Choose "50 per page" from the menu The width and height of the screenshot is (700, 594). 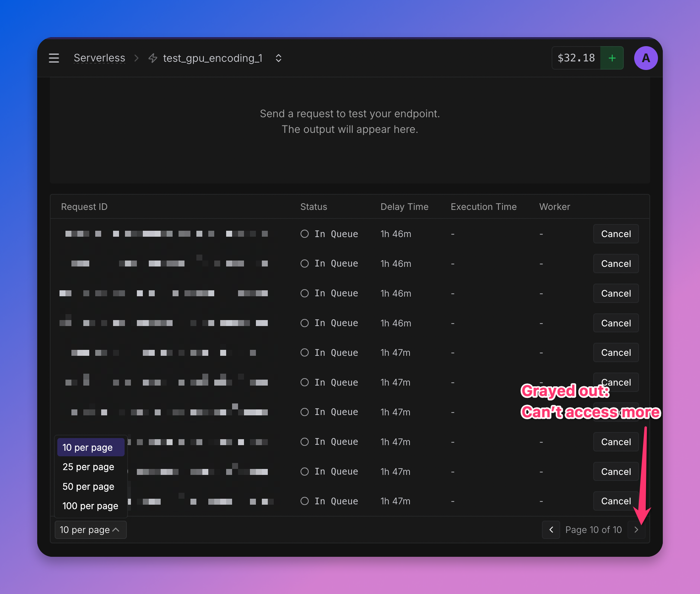(91, 486)
